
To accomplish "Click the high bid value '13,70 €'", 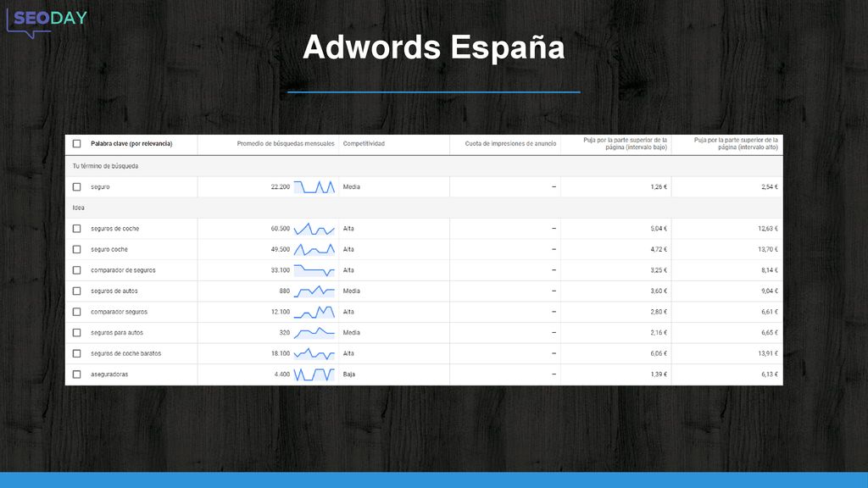I will (x=768, y=250).
